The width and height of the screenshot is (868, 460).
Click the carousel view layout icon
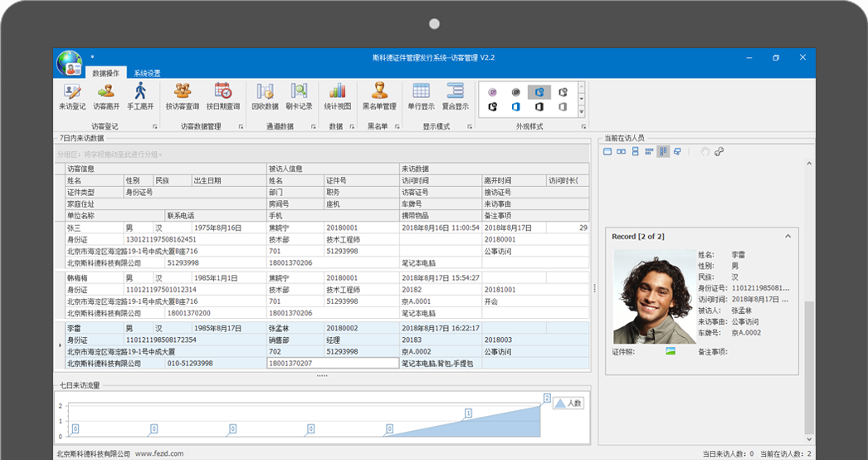tap(677, 151)
